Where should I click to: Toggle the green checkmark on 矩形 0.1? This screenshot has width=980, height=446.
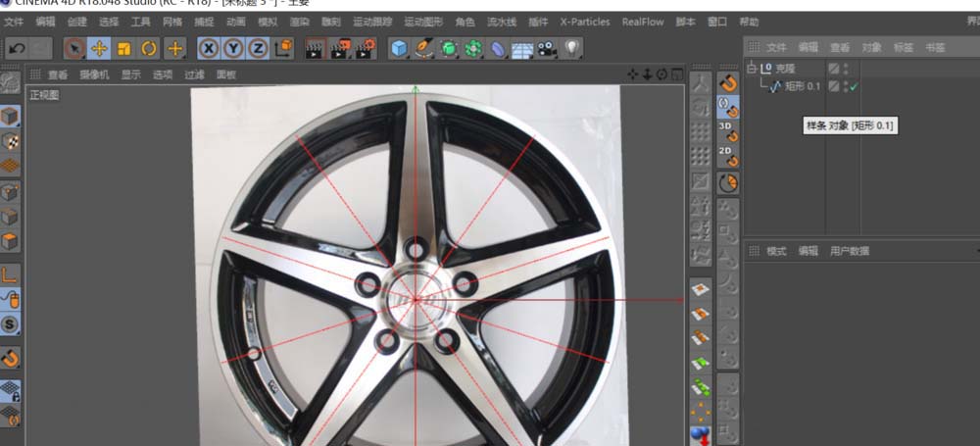[x=855, y=87]
